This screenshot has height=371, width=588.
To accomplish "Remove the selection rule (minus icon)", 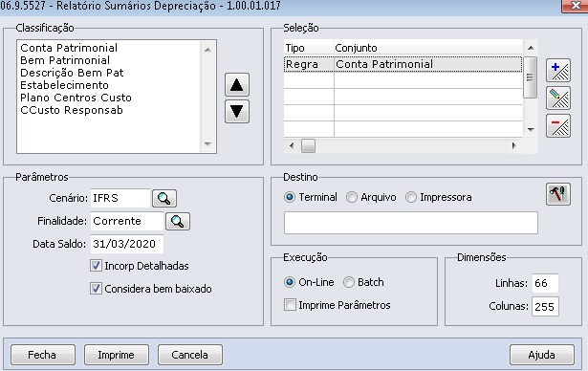I will pyautogui.click(x=558, y=126).
